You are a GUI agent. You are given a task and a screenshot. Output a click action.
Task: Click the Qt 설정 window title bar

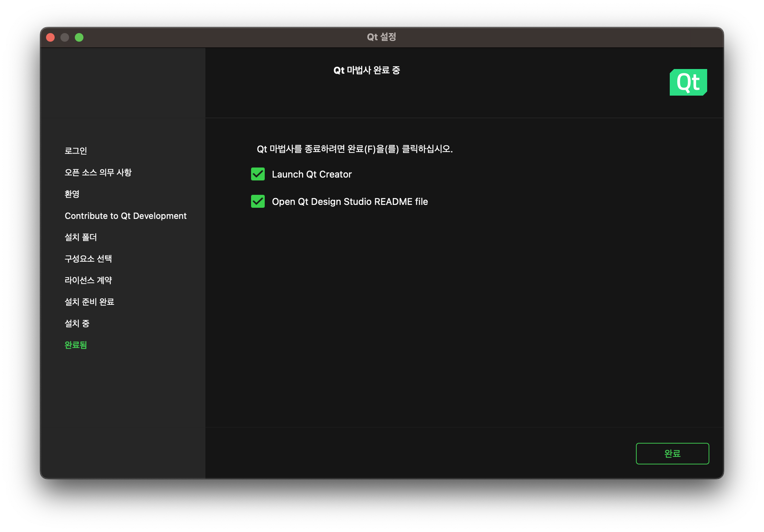(381, 37)
